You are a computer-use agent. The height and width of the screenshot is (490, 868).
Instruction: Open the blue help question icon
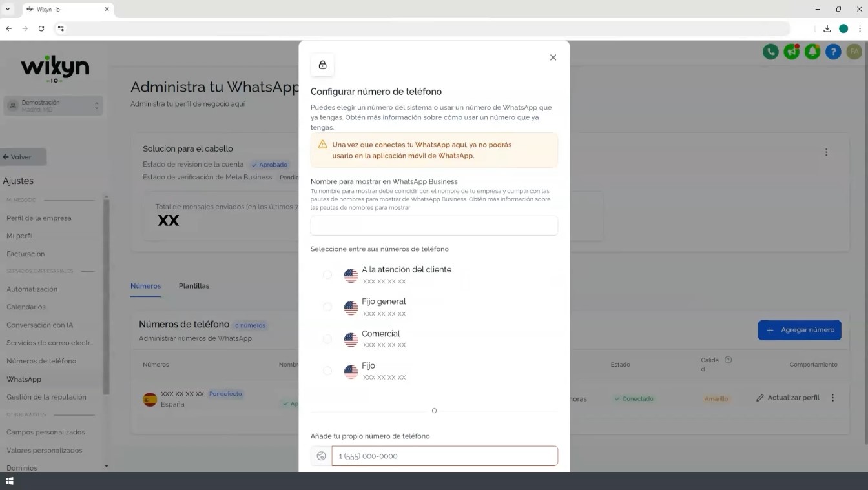[x=833, y=52]
